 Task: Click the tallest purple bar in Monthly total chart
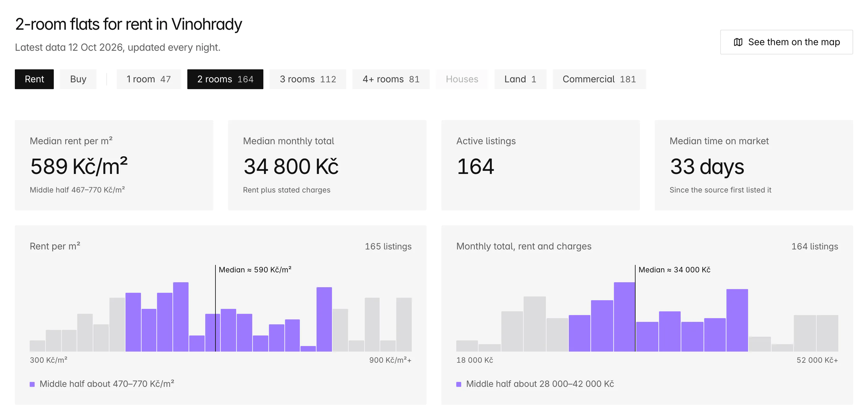pos(624,317)
